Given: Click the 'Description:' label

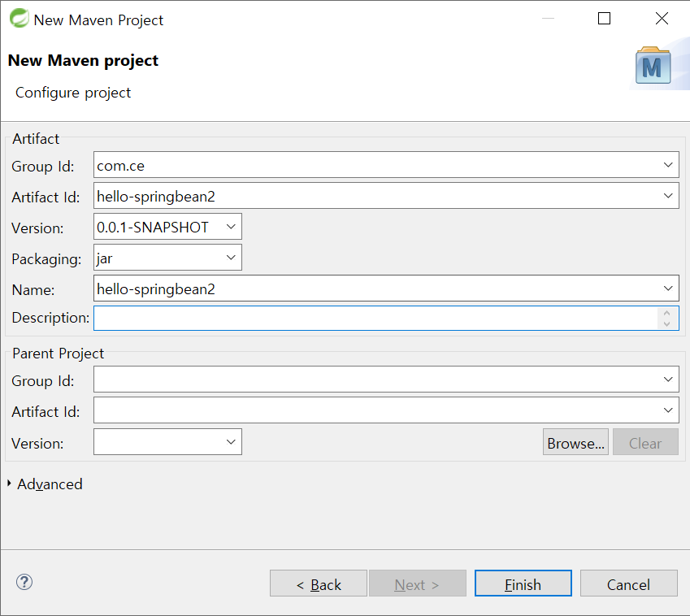Looking at the screenshot, I should 50,318.
